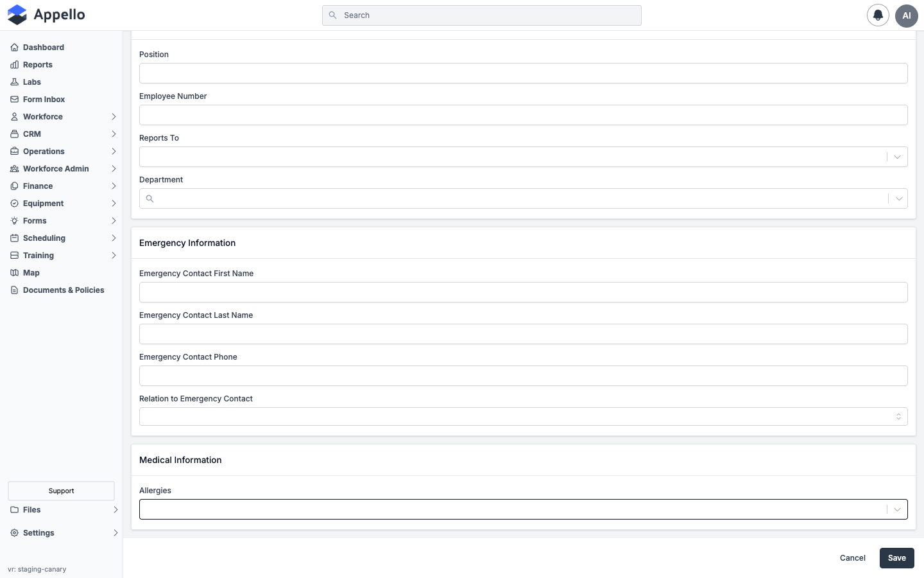The image size is (924, 578).
Task: Click the Finance icon in sidebar
Action: coord(14,186)
